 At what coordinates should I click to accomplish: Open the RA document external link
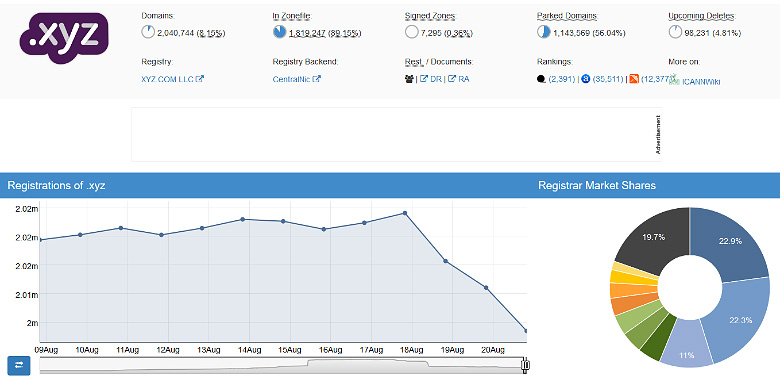tap(459, 79)
